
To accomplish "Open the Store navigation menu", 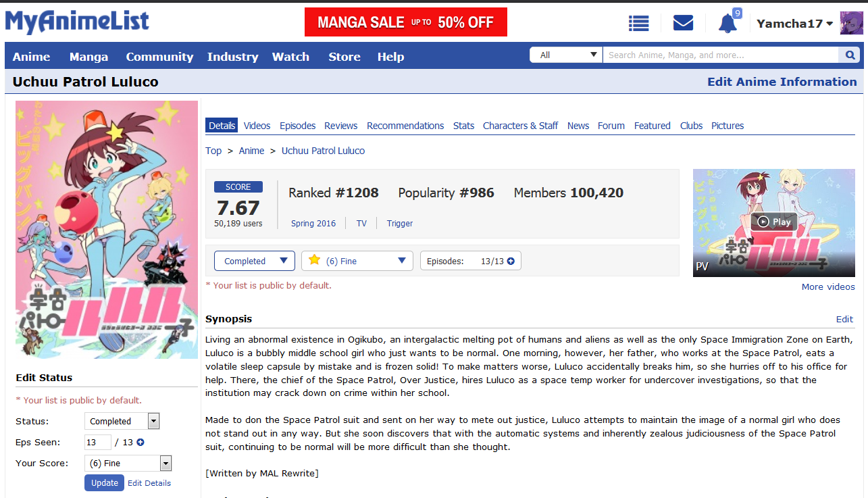I will click(344, 57).
